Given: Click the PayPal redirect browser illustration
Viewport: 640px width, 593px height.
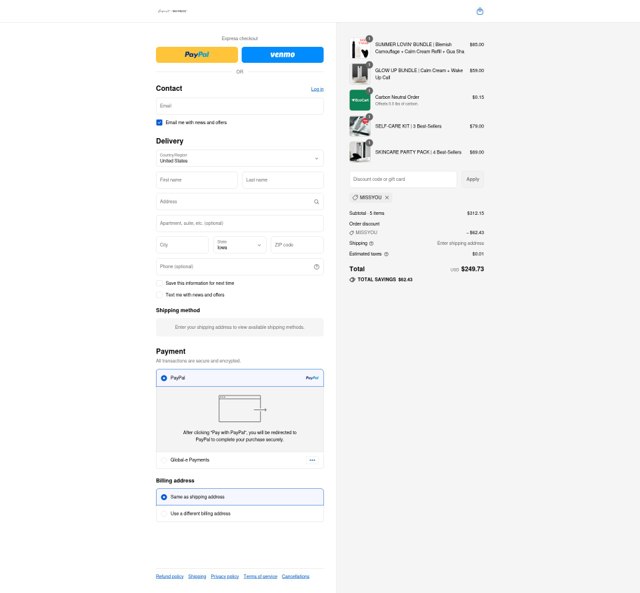Looking at the screenshot, I should pyautogui.click(x=242, y=409).
